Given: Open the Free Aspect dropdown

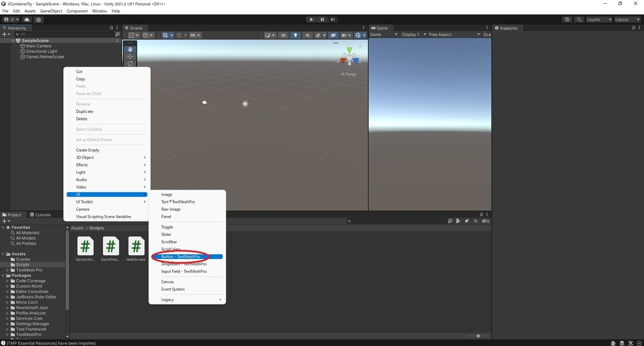Looking at the screenshot, I should (x=452, y=34).
